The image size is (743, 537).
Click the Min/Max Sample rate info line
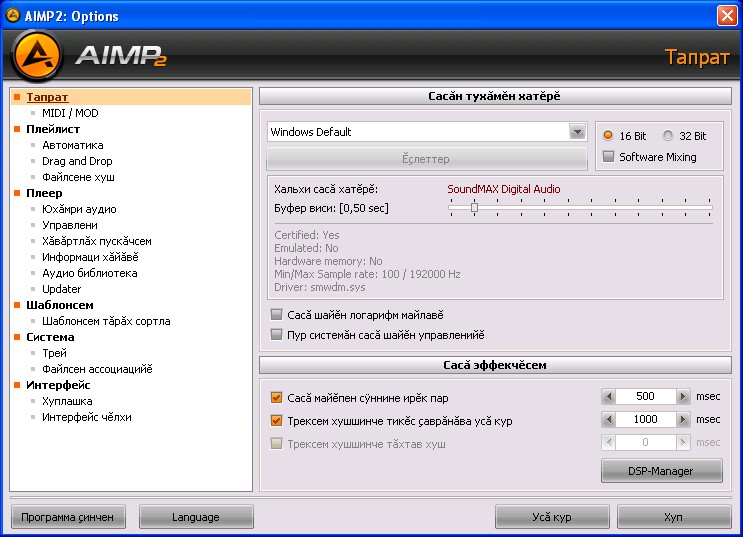click(x=367, y=274)
